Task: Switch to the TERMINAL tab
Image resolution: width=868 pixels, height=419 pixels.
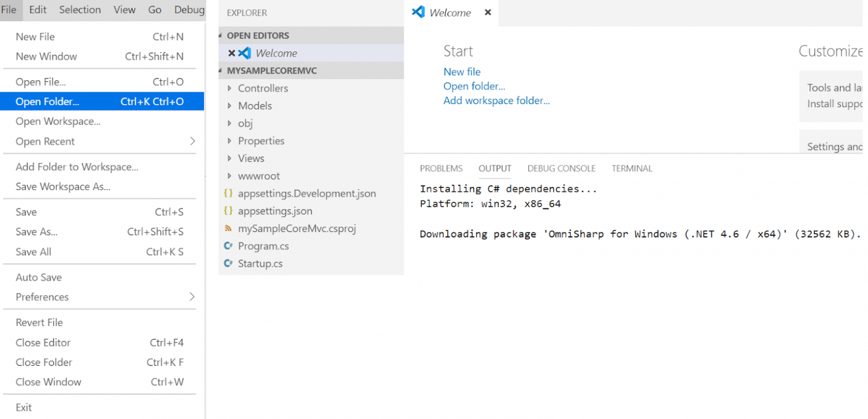Action: (631, 168)
